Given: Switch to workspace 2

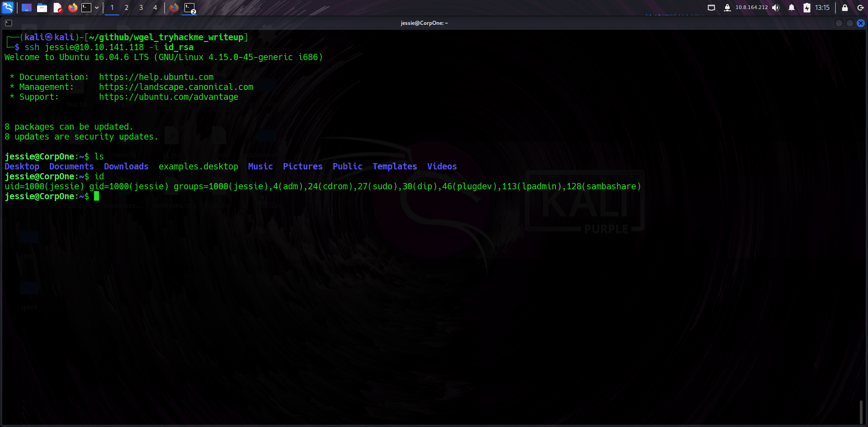Looking at the screenshot, I should pos(127,8).
